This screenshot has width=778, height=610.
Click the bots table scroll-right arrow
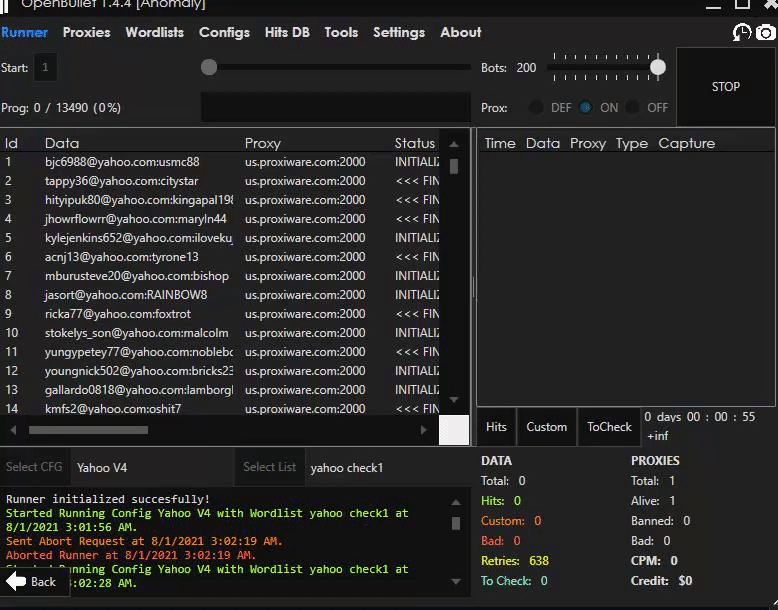pyautogui.click(x=423, y=430)
